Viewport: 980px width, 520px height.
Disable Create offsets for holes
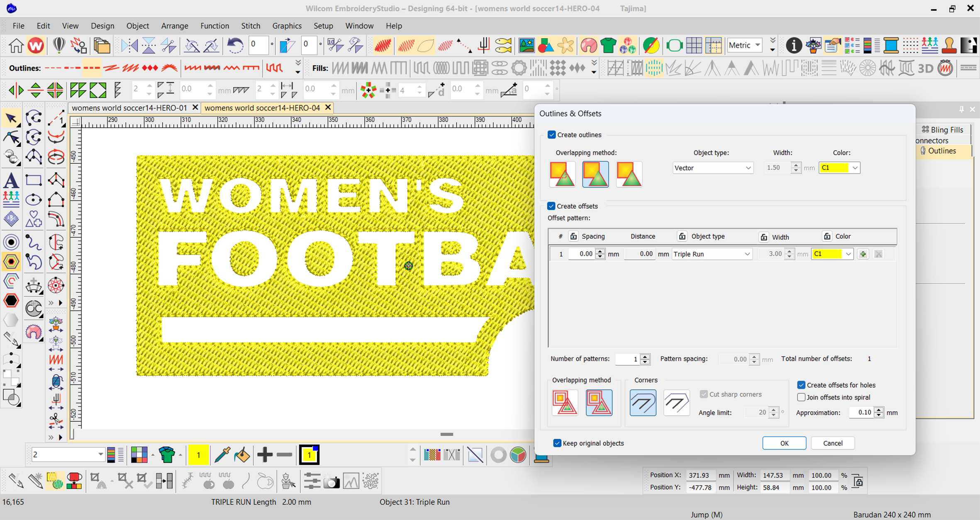(x=801, y=385)
